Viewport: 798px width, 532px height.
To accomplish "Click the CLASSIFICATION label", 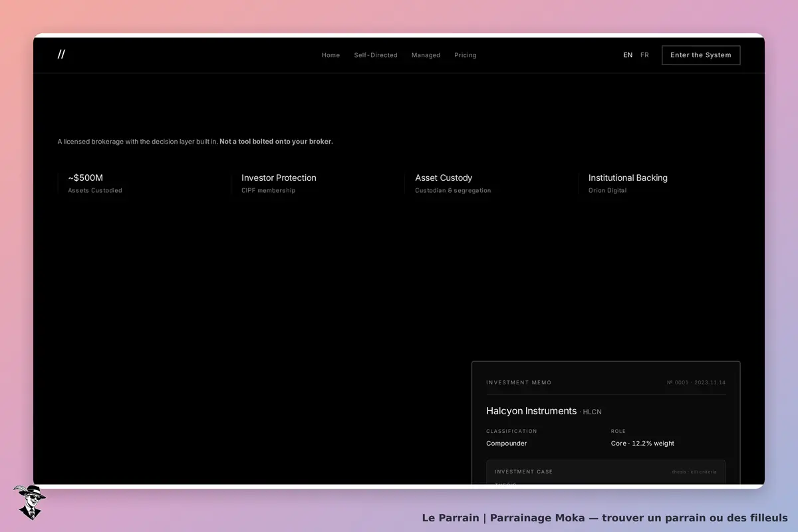I will pyautogui.click(x=511, y=431).
